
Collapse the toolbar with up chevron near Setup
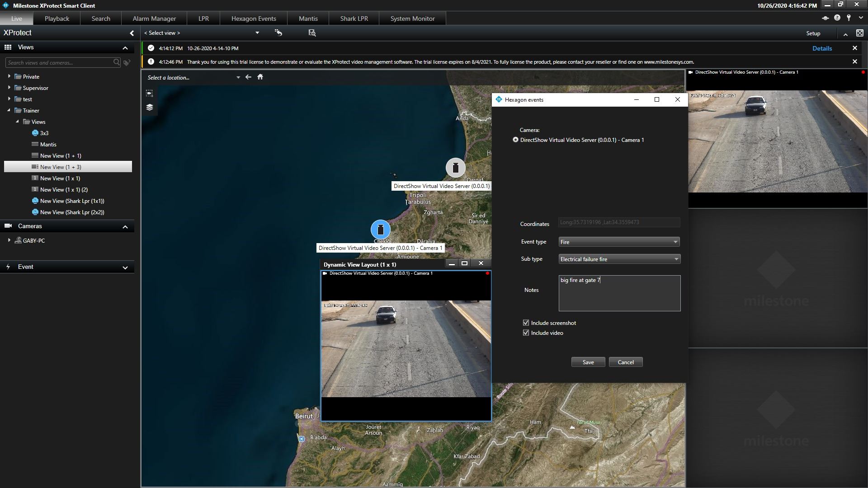click(x=845, y=34)
